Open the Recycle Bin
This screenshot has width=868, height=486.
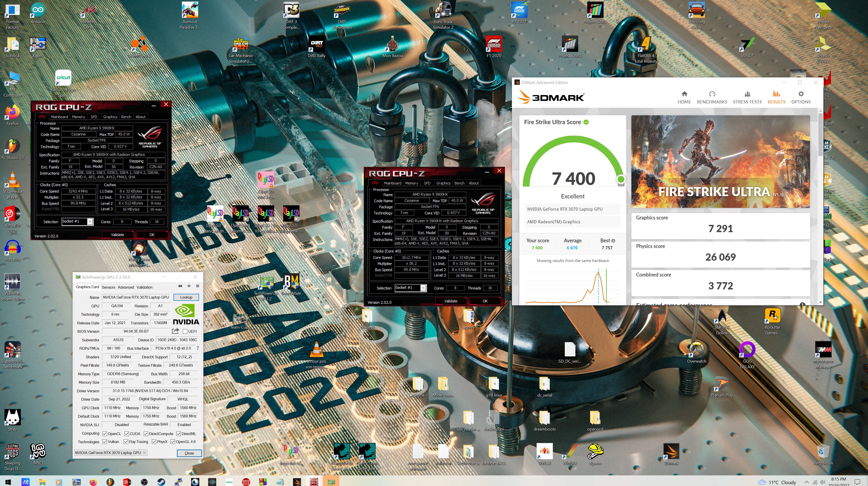point(823,455)
